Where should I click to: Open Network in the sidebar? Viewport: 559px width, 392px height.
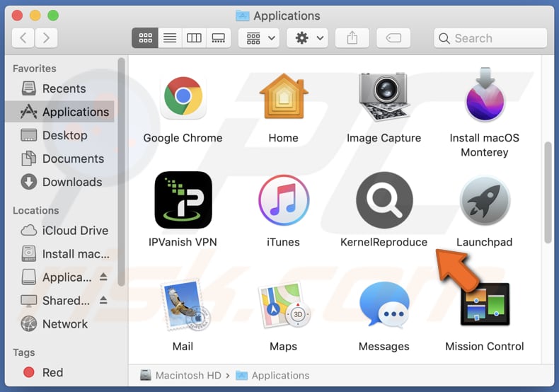(60, 324)
